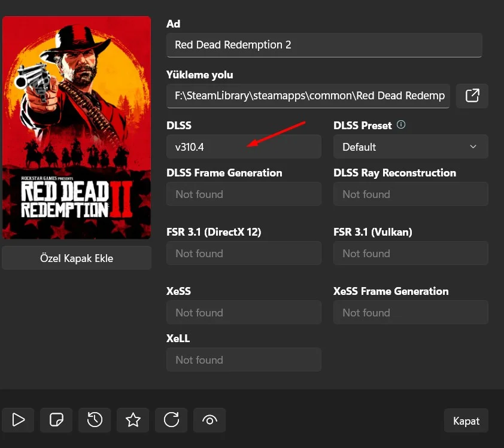Viewport: 504px width, 448px height.
Task: Click the DLSS Ray Reconstruction Not found field
Action: click(x=411, y=194)
